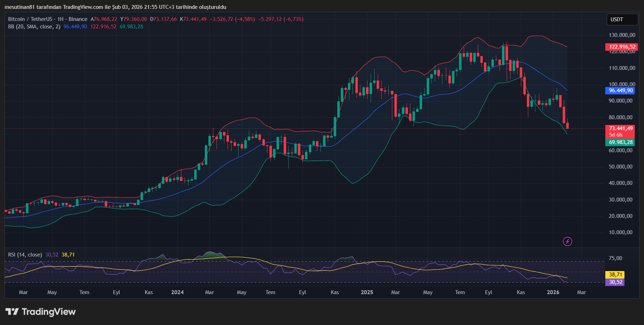
Task: Select the blue 96.449,90 basis price label
Action: point(621,90)
